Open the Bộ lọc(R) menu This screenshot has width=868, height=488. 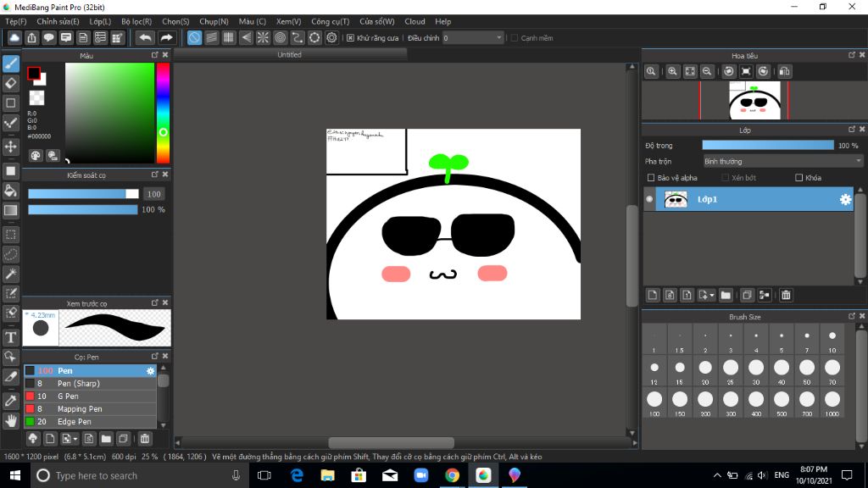tap(136, 21)
